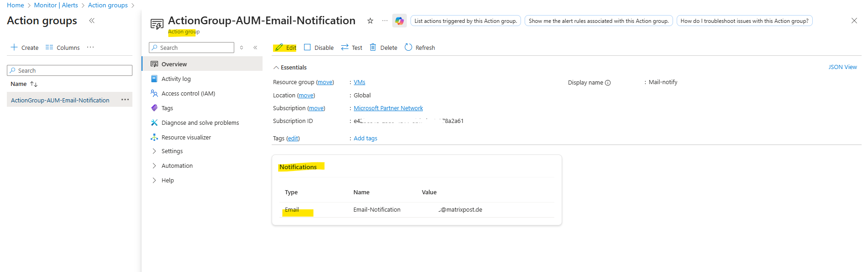Image resolution: width=868 pixels, height=272 pixels.
Task: Click the Edit pencil toolbar button
Action: pyautogui.click(x=286, y=48)
